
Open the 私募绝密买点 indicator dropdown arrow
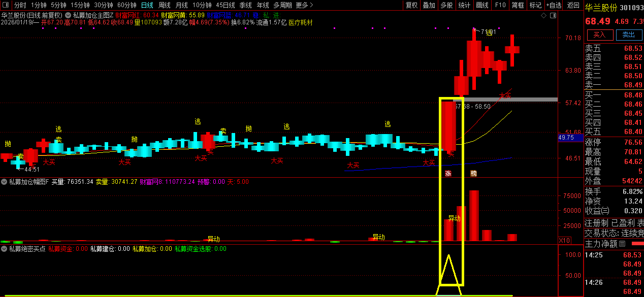click(x=4, y=249)
